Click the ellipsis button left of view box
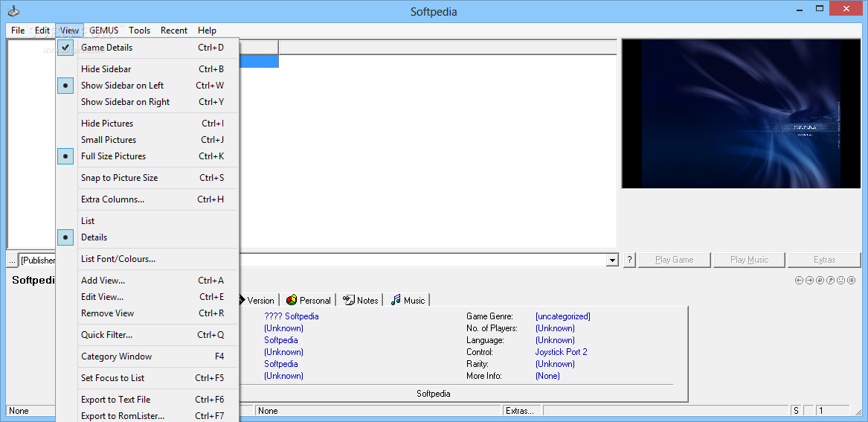Image resolution: width=868 pixels, height=422 pixels. [12, 260]
